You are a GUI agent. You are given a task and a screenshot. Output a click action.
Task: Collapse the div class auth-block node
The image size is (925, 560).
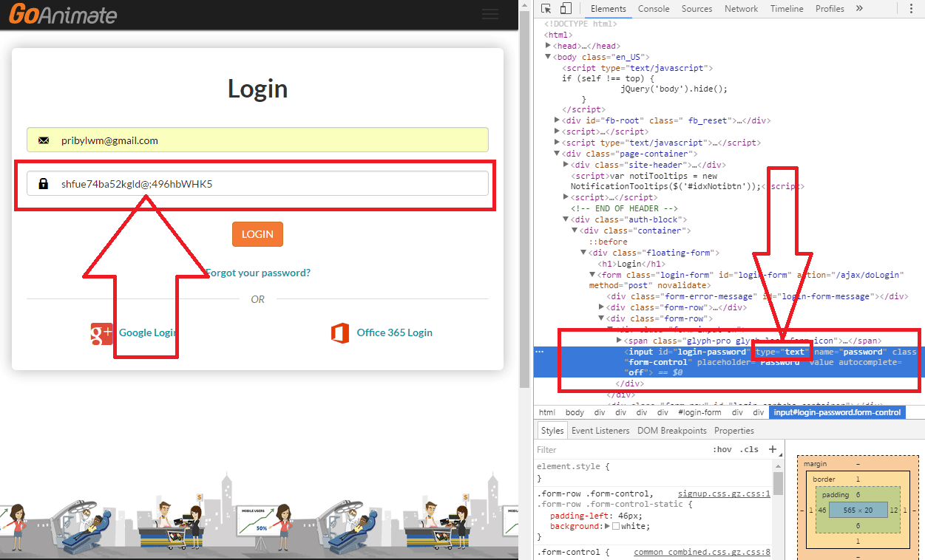pos(566,219)
